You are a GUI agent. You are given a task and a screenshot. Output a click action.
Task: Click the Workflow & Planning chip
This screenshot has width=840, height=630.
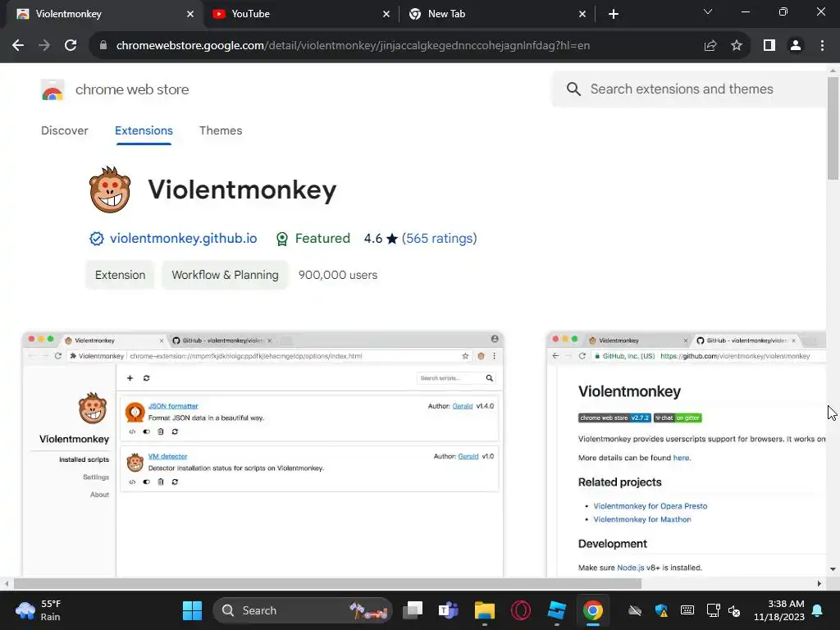(x=225, y=275)
